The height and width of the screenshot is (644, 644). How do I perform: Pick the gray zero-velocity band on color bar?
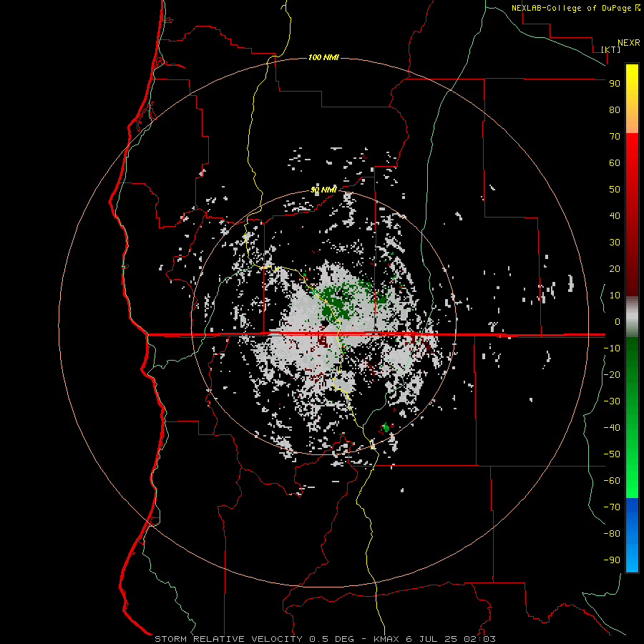[632, 317]
